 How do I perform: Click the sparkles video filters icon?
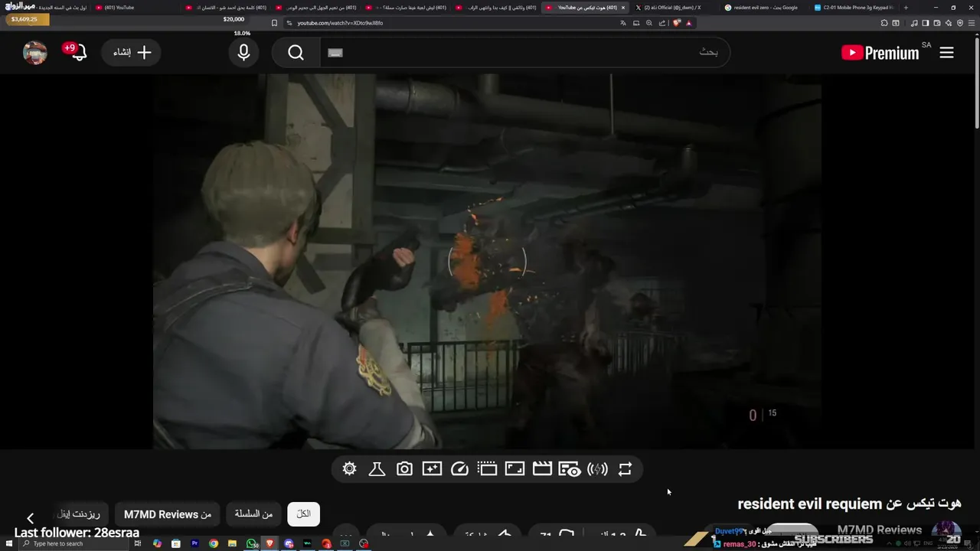pos(432,469)
